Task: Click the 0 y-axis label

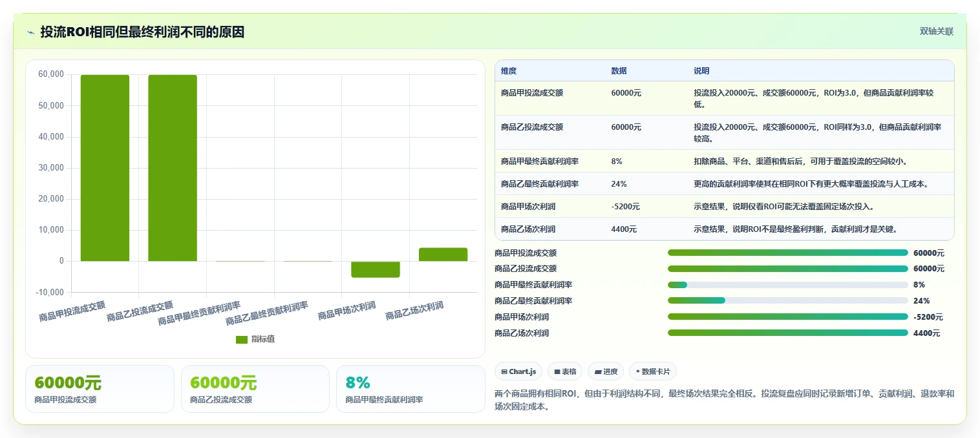Action: click(x=61, y=261)
